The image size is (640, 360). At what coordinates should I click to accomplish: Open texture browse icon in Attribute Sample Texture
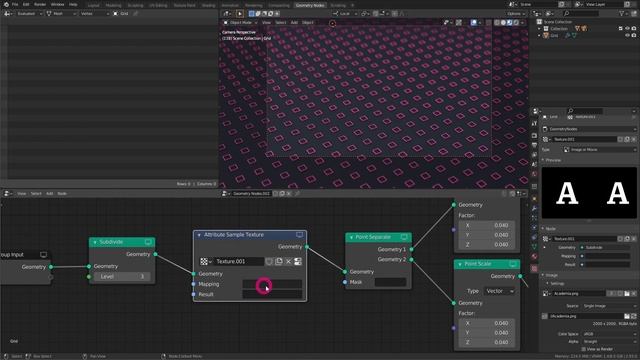205,262
